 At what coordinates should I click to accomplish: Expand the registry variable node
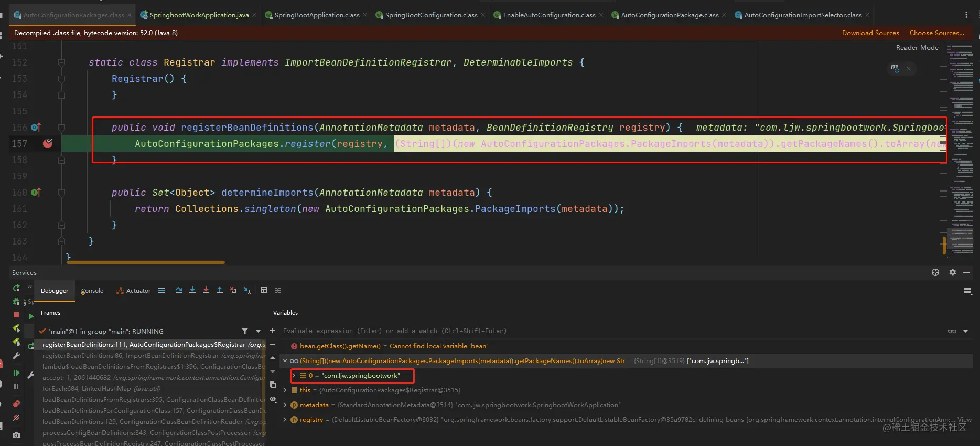(285, 420)
